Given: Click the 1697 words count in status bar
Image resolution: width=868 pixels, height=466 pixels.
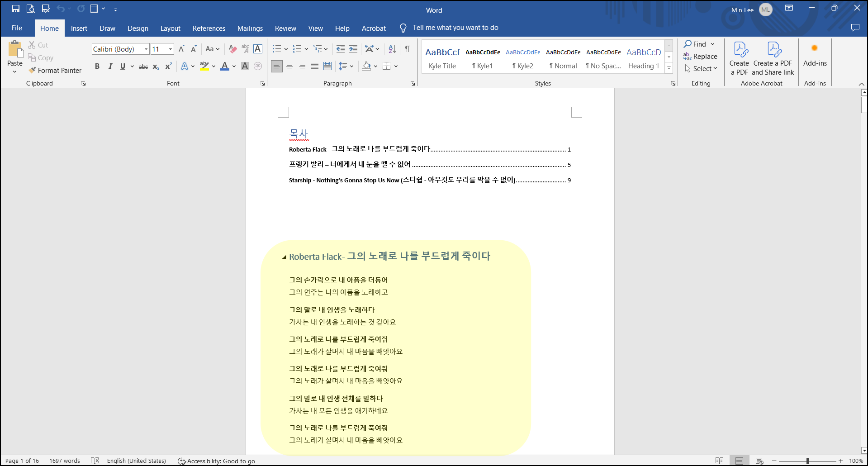Looking at the screenshot, I should tap(65, 461).
